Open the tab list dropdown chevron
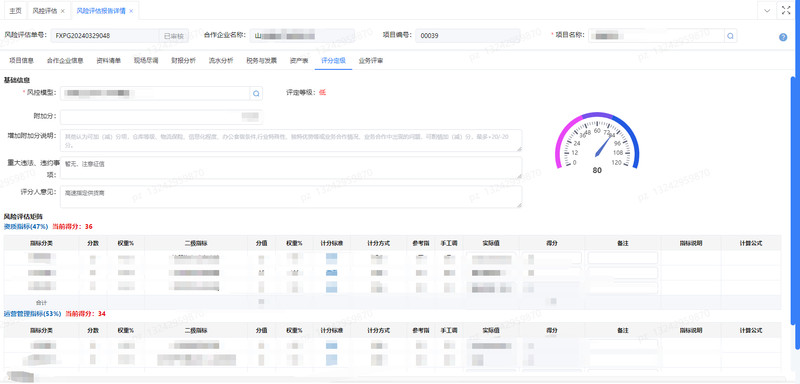Screen dimensions: 800x384 point(766,10)
